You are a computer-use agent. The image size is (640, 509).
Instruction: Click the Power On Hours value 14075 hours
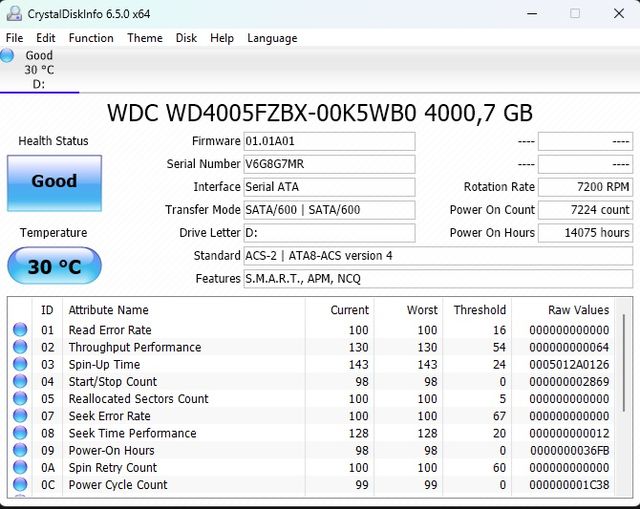point(585,233)
